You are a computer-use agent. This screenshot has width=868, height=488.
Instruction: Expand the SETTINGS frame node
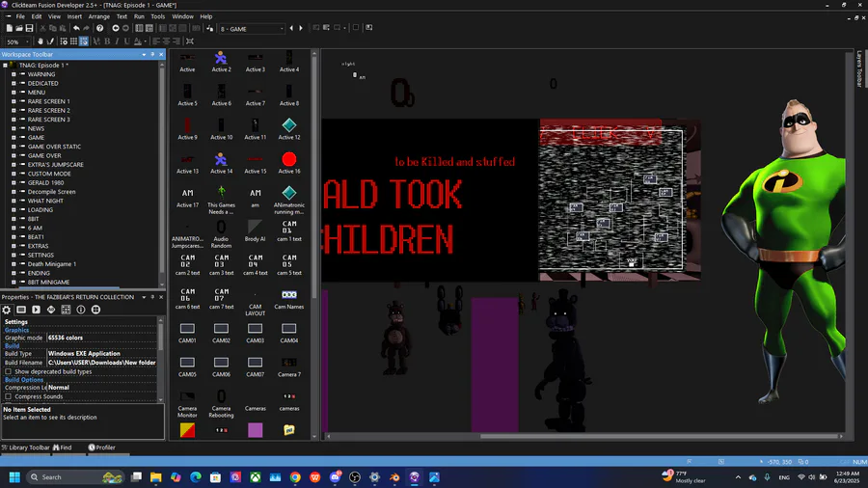14,255
